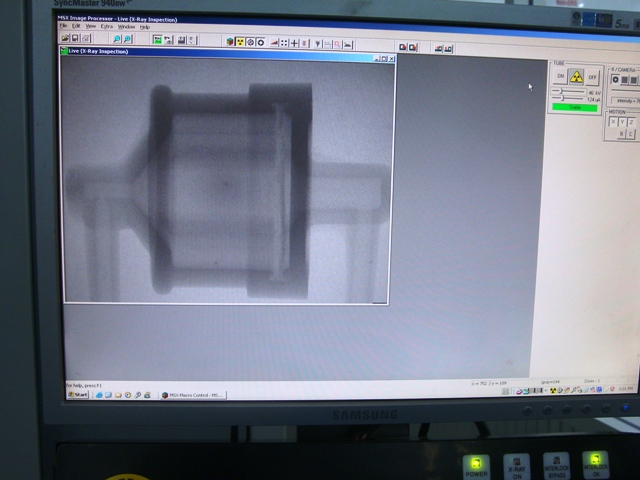Click the radiation warning icon in Tube panel
The height and width of the screenshot is (480, 640).
(x=576, y=77)
